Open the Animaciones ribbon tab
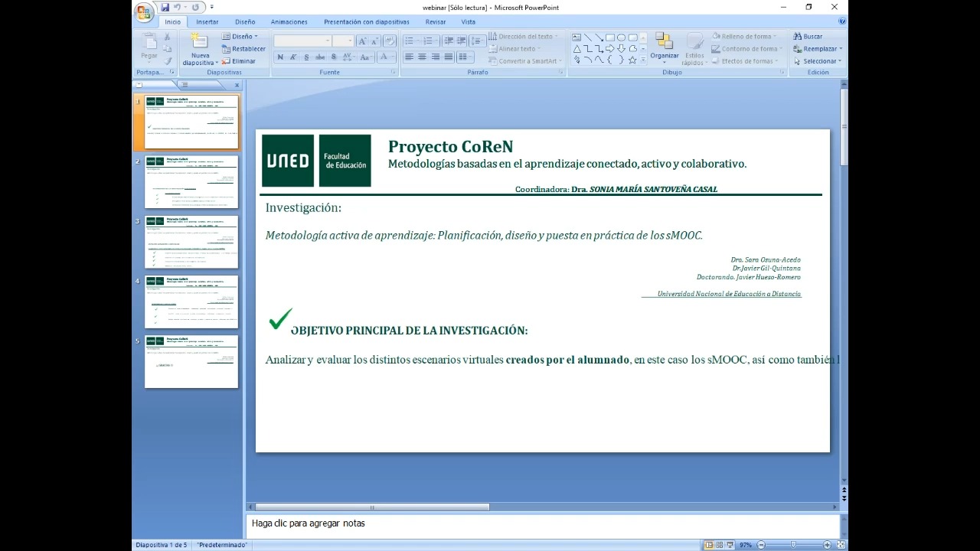Screen dimensions: 980x551 click(289, 22)
